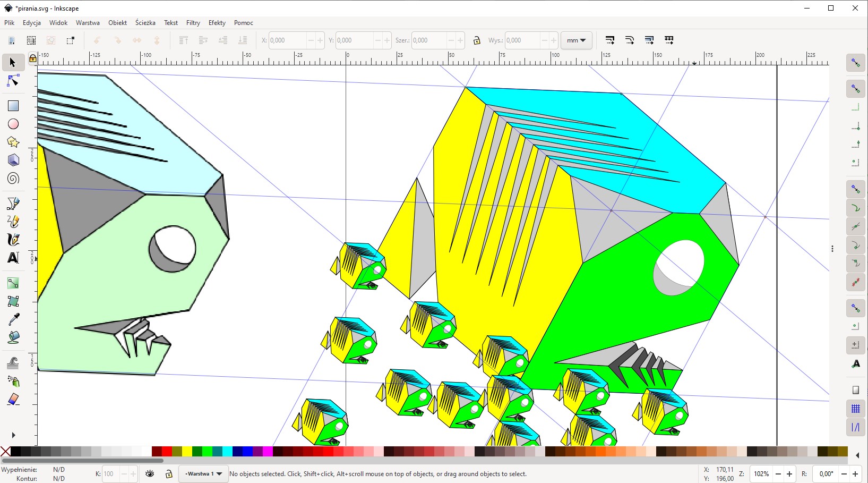Expand hidden toolbox tools arrow
Image resolution: width=868 pixels, height=483 pixels.
pos(13,435)
